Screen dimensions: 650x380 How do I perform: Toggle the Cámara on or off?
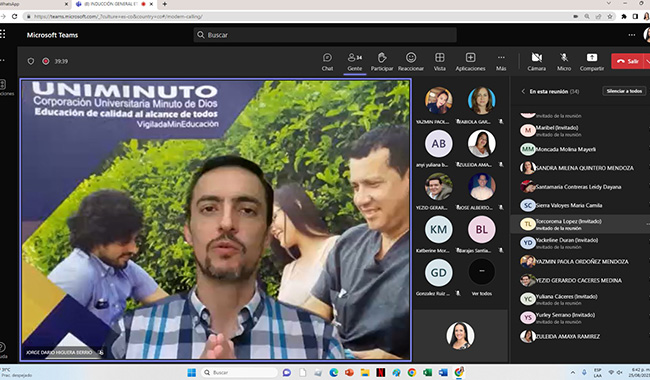(536, 61)
